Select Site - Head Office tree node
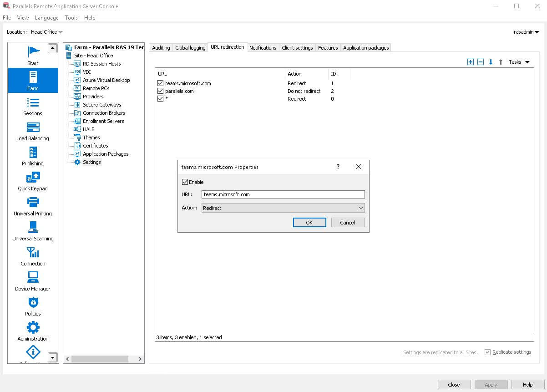 click(93, 56)
